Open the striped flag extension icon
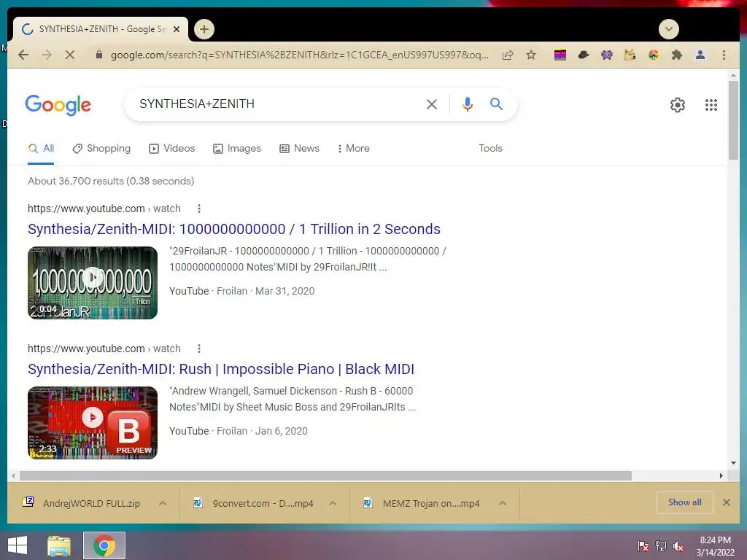This screenshot has width=747, height=560. [560, 55]
